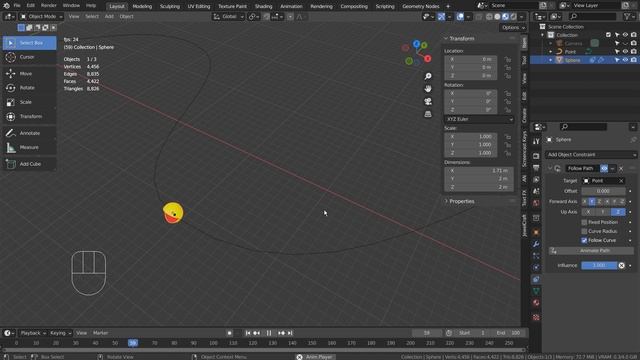Remove the Follow Path constraint
Screen dimensions: 640x360
pos(621,169)
